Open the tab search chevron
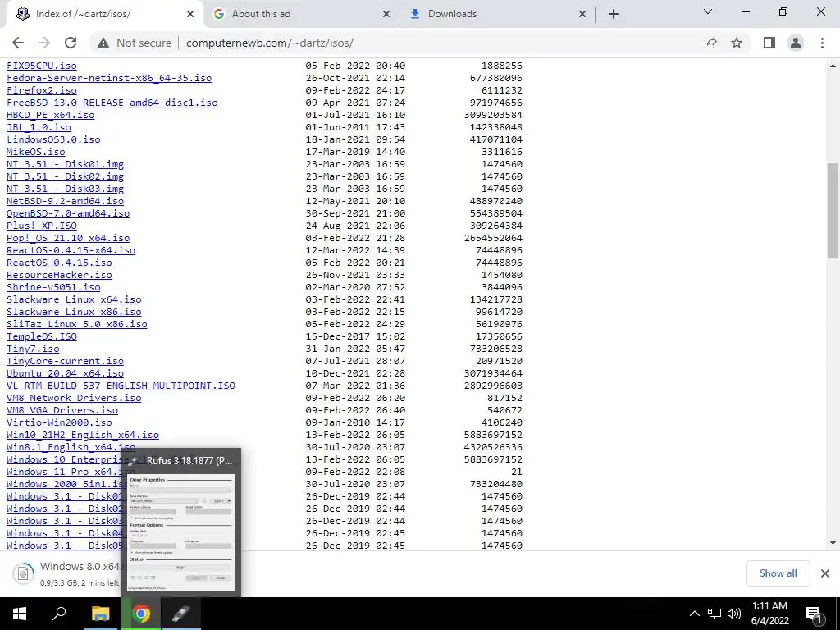Image resolution: width=840 pixels, height=630 pixels. (x=708, y=11)
